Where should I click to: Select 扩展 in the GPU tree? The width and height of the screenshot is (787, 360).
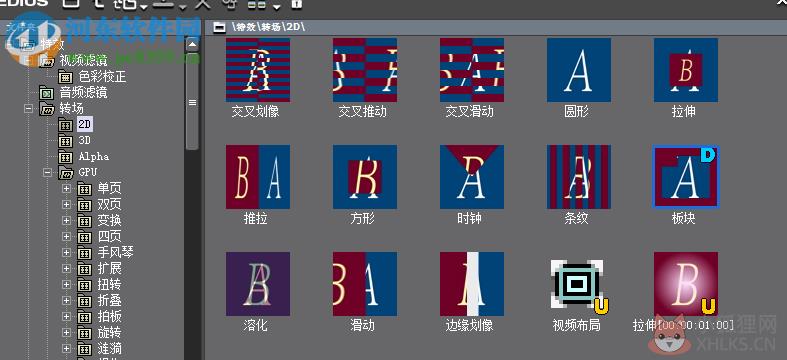tap(109, 269)
